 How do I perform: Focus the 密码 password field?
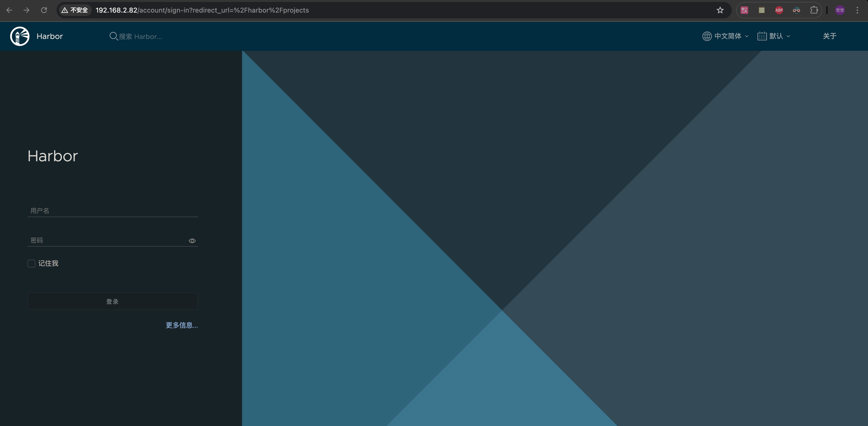[113, 240]
